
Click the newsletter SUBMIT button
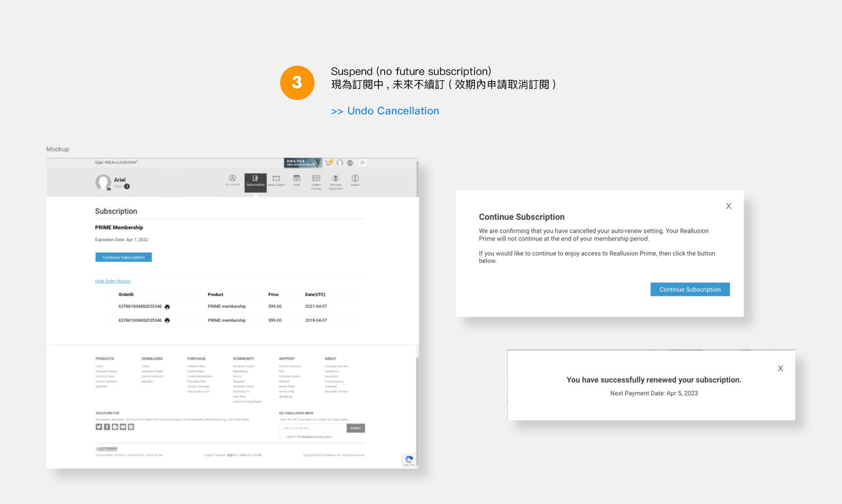pyautogui.click(x=356, y=428)
